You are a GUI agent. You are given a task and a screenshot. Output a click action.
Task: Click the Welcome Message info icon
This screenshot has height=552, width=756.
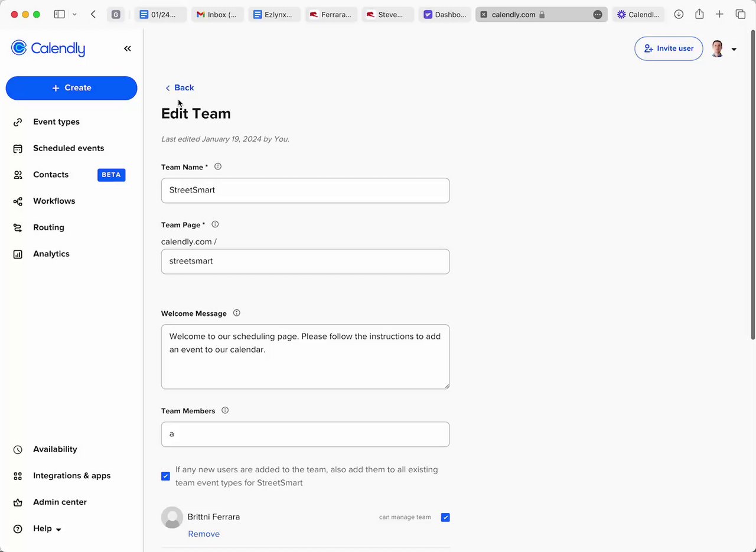tap(237, 313)
